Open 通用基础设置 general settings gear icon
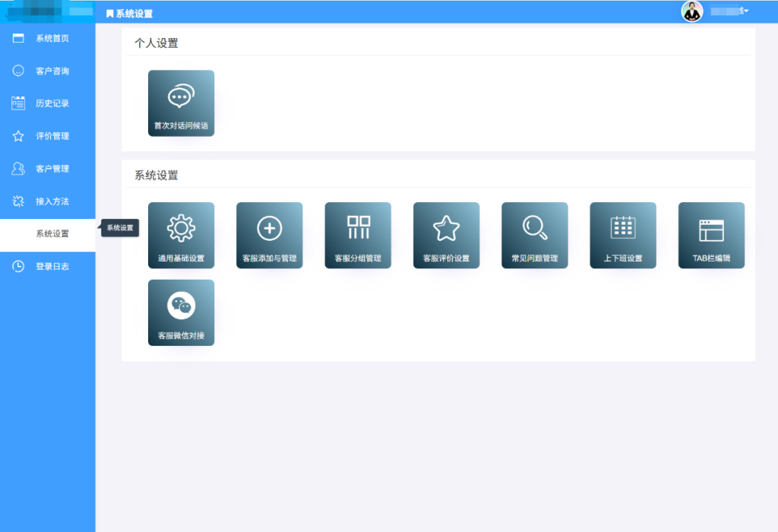The height and width of the screenshot is (532, 778). click(181, 235)
